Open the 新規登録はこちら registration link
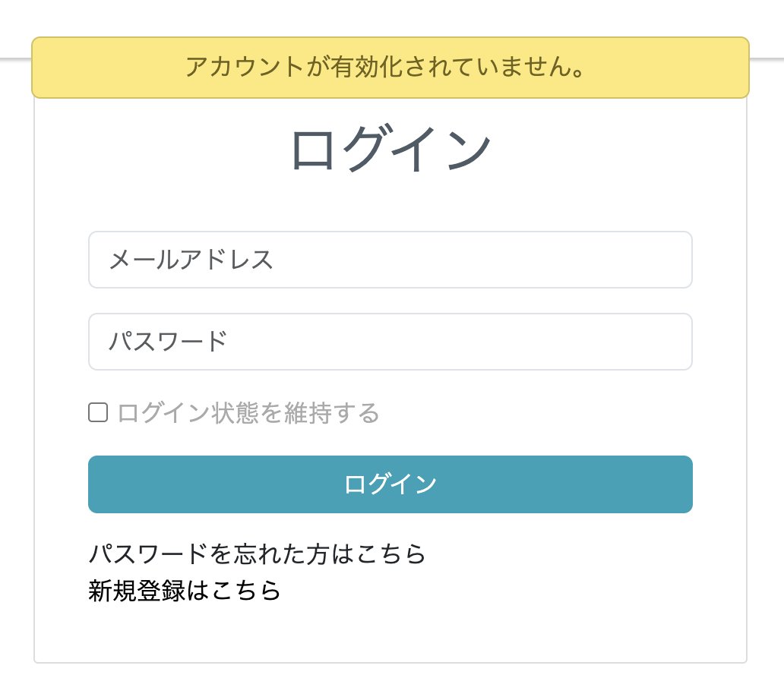The height and width of the screenshot is (697, 784). point(184,590)
